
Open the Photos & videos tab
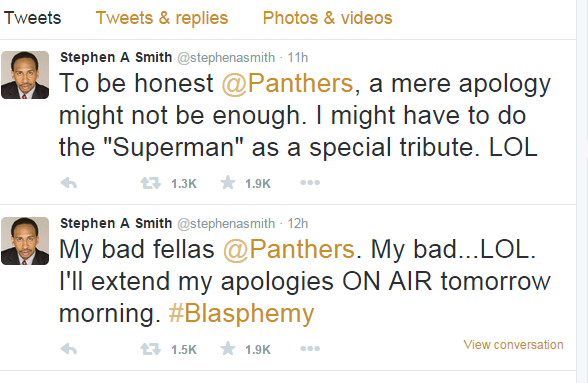[327, 18]
